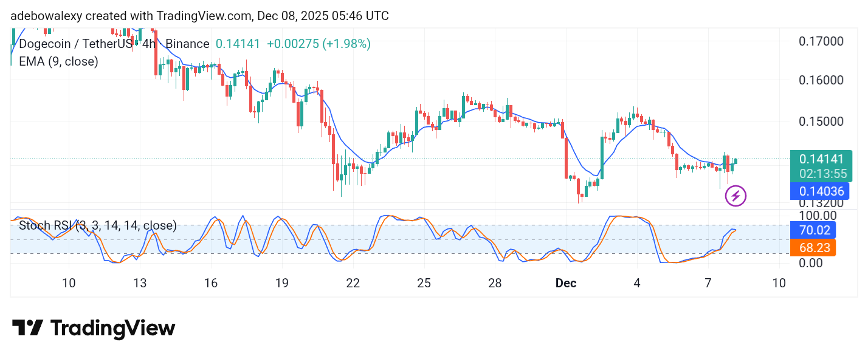
Task: Click the 100.00 Stoch RSI scale label
Action: (x=818, y=215)
